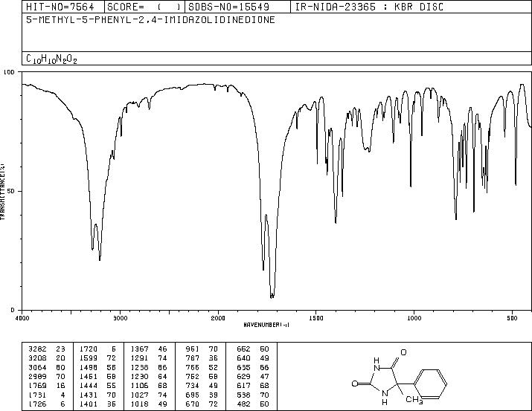Click the TRANSMITTANCE axis title
Screen dimensions: 532x411
[x=2, y=192]
